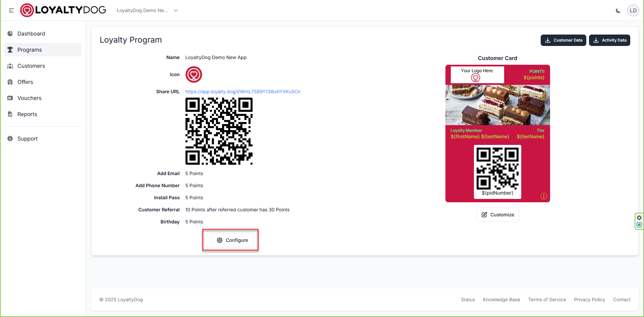This screenshot has height=317, width=644.
Task: Click the Add Email 5 Points value
Action: coord(194,173)
